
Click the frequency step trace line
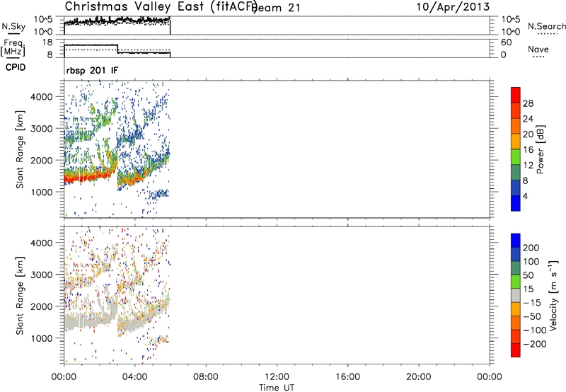(117, 49)
